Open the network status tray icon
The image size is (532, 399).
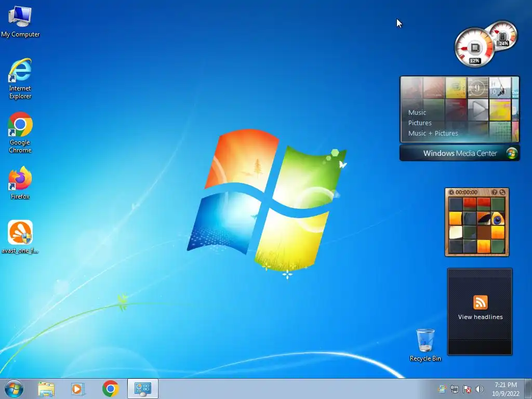[x=454, y=389]
